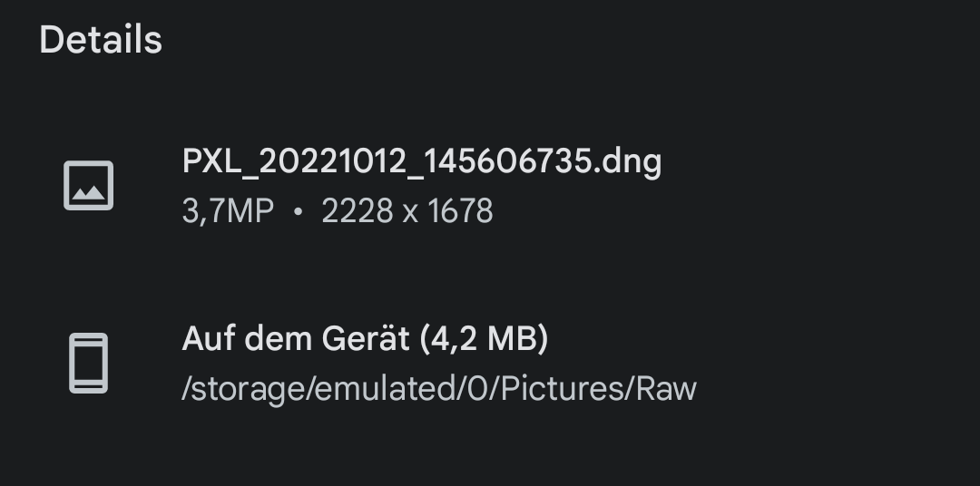This screenshot has width=980, height=486.
Task: Click the 'x' between the image dimensions
Action: click(409, 212)
